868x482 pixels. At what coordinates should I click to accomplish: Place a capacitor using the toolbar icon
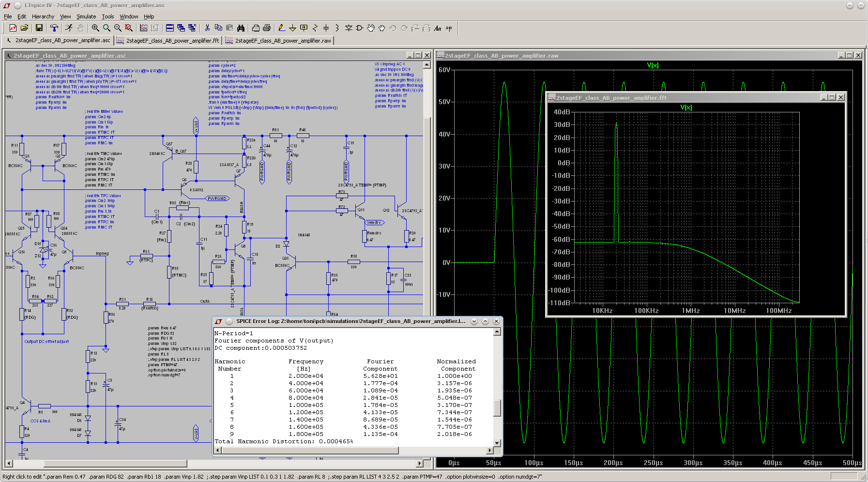326,28
